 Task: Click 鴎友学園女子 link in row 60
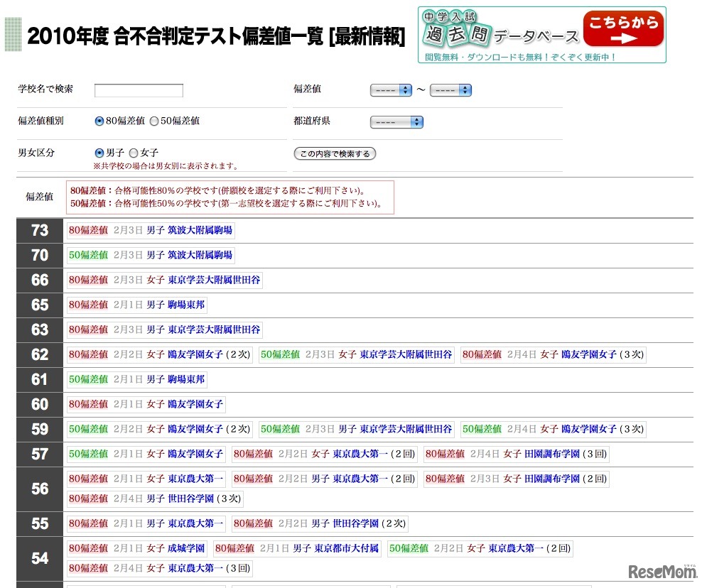[195, 404]
